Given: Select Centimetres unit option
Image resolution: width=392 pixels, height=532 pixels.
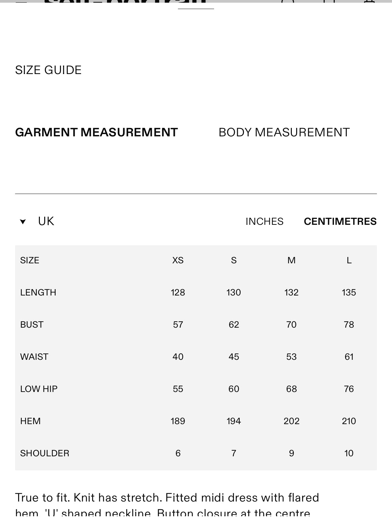Looking at the screenshot, I should coord(340,221).
